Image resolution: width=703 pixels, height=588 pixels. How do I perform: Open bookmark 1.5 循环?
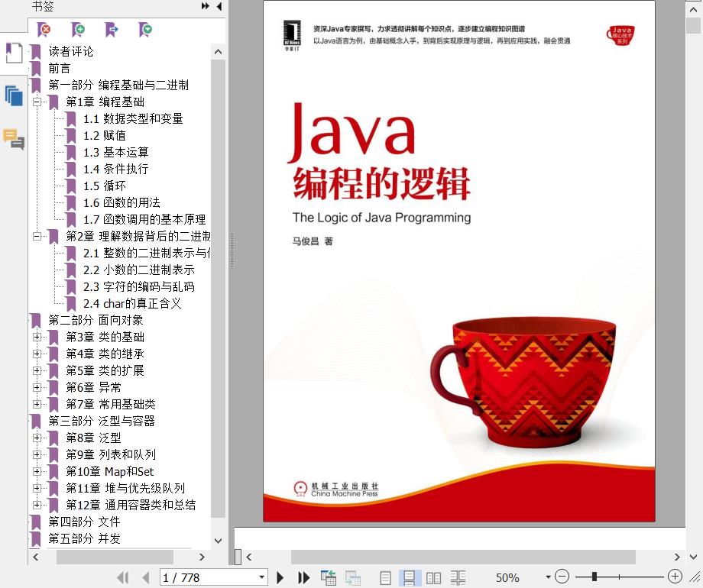point(105,186)
